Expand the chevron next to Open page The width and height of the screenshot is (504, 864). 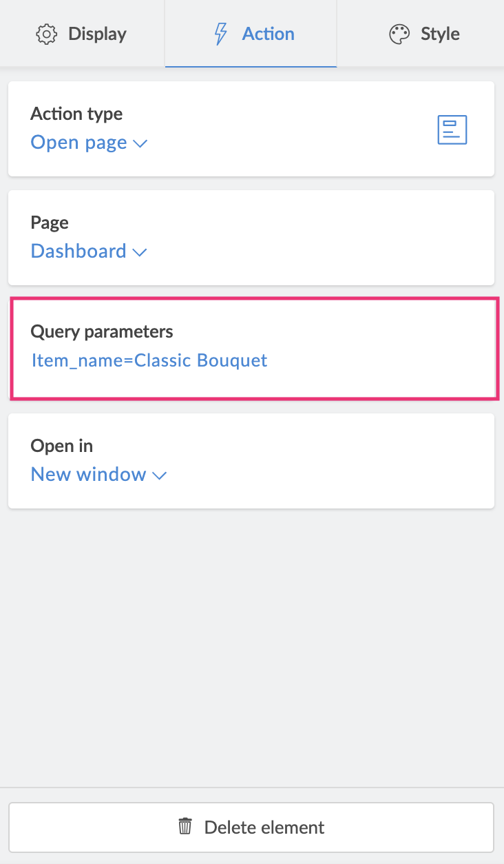pyautogui.click(x=140, y=144)
